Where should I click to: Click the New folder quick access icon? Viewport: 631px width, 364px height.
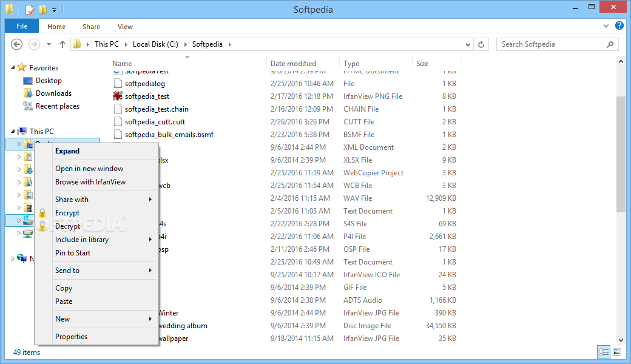(42, 9)
